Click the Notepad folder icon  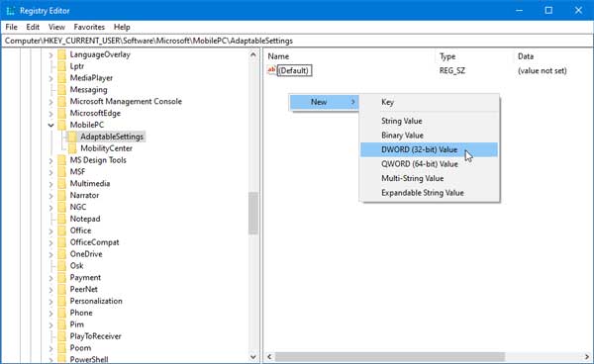point(61,219)
